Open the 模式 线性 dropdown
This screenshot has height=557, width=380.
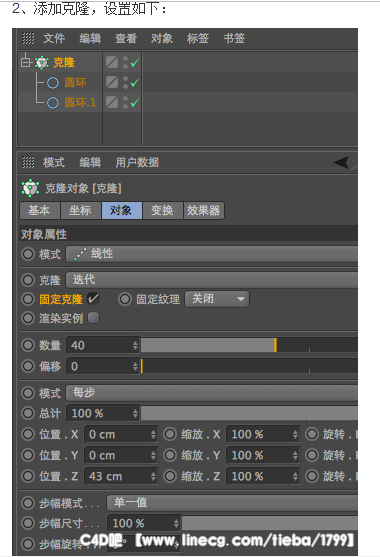tap(212, 254)
